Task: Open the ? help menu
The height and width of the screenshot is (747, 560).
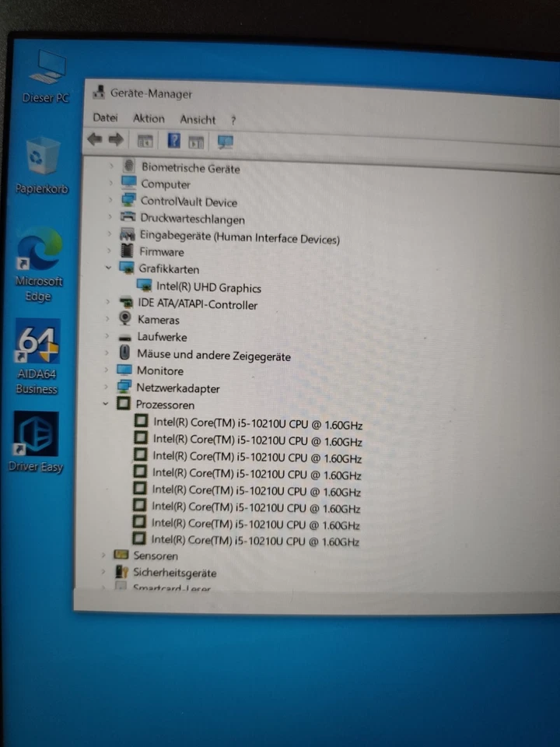Action: point(233,121)
